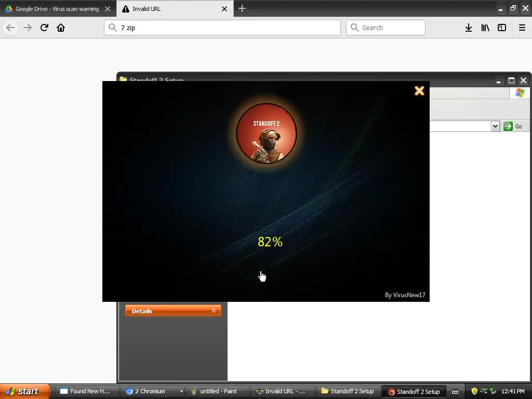Open the browser home page icon

pyautogui.click(x=61, y=28)
